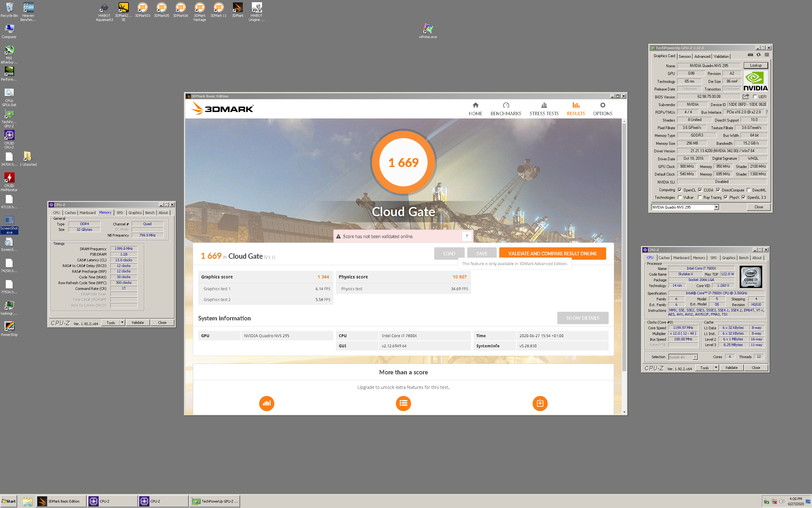Image resolution: width=812 pixels, height=508 pixels.
Task: Open the 1 Unsorted folder on desktop
Action: click(x=28, y=158)
